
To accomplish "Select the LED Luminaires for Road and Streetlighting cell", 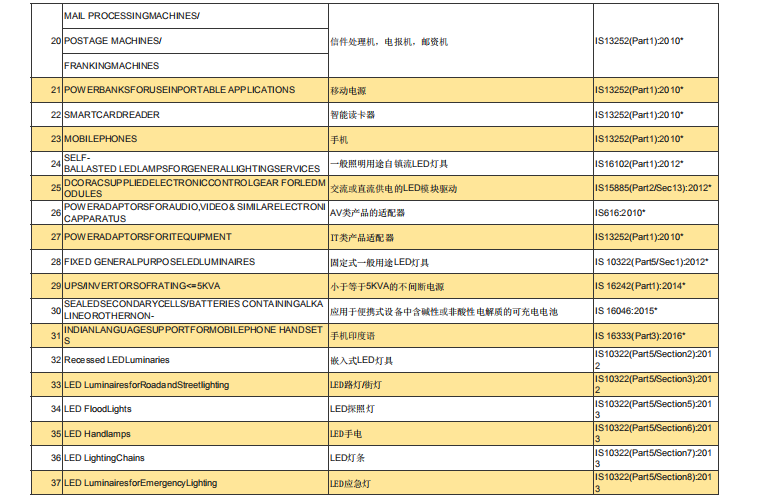I will tap(146, 385).
